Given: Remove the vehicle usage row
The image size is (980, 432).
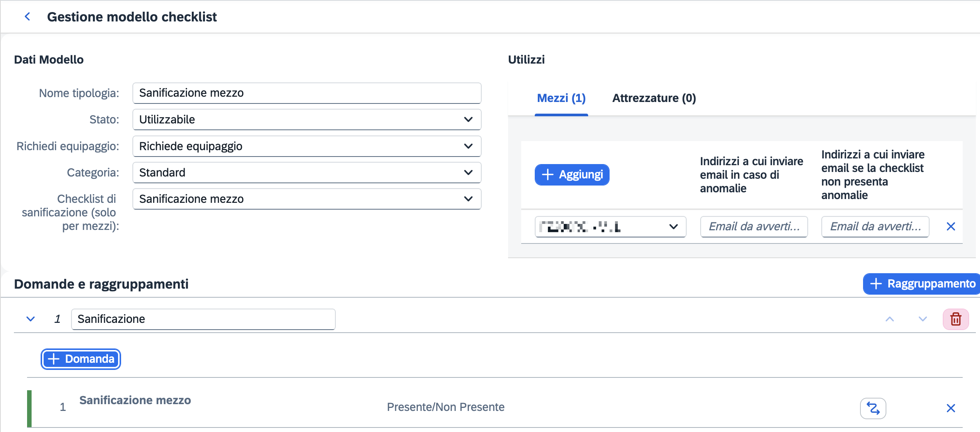Looking at the screenshot, I should click(950, 227).
